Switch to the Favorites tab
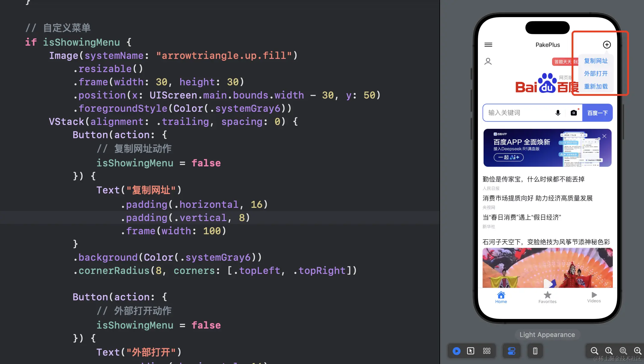Viewport: 644px width, 364px height. (547, 297)
